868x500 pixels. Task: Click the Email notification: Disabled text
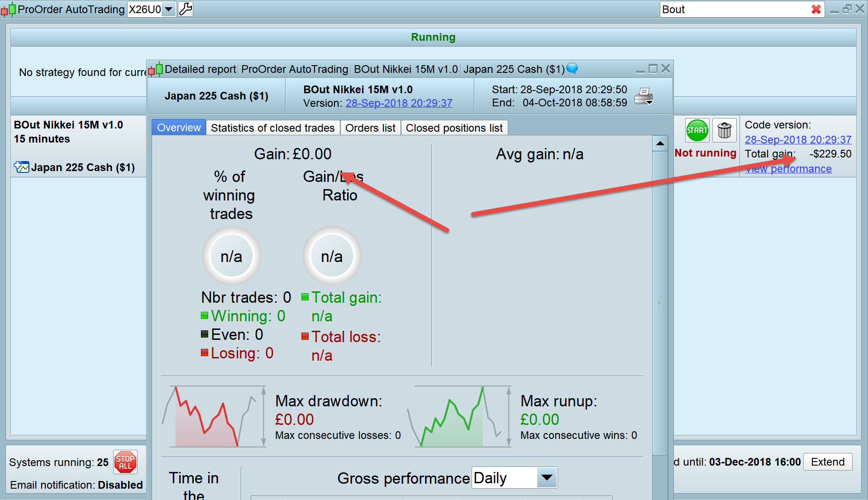click(76, 485)
